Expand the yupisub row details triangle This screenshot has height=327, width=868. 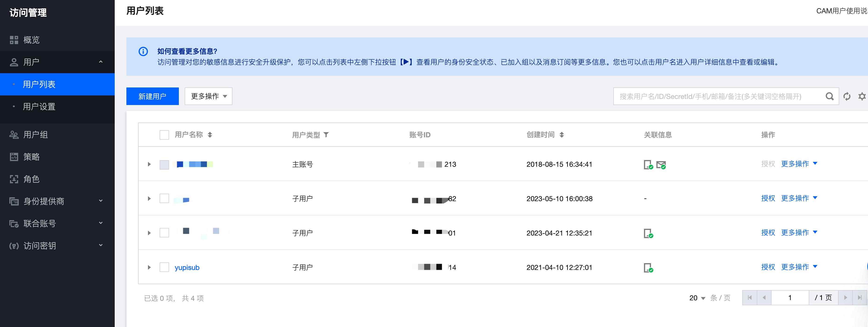point(149,267)
